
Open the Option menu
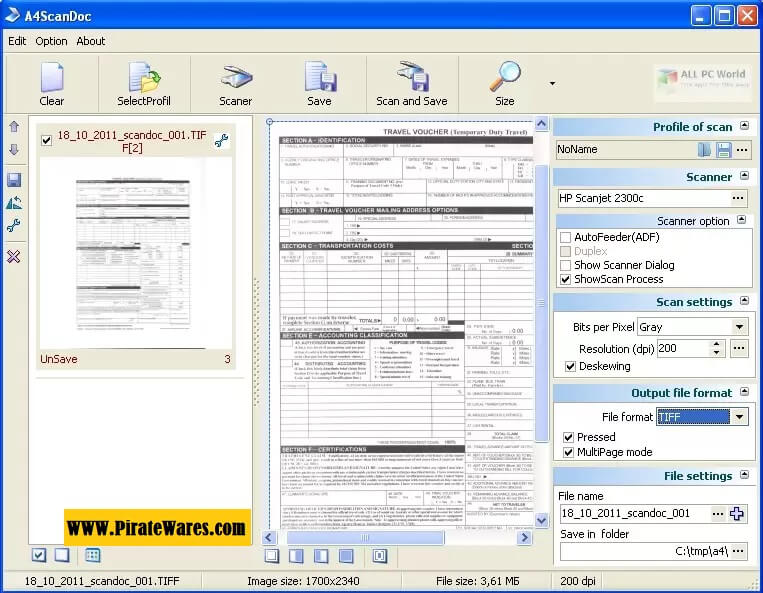pos(51,41)
